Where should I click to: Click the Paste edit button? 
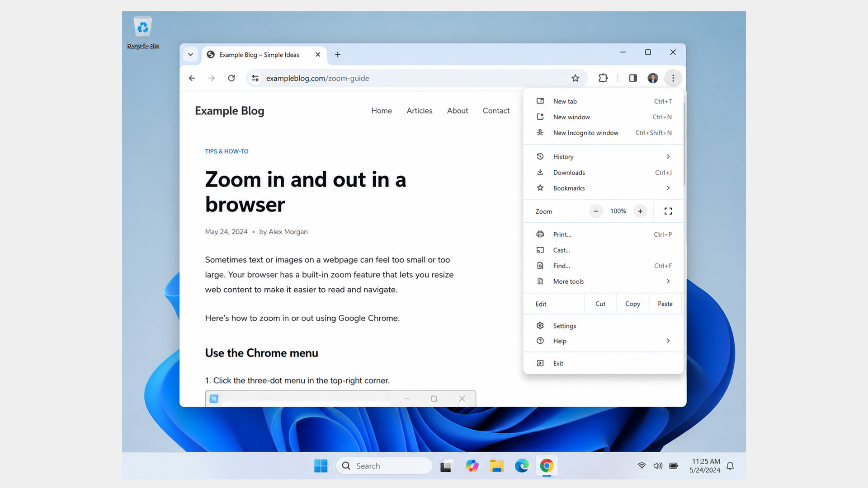click(665, 304)
